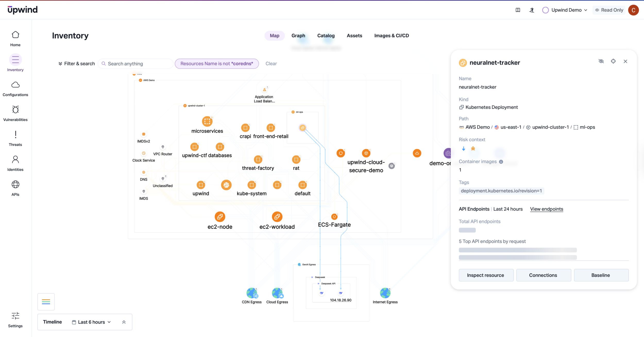Select the Application Load Balancer node
Viewport: 644px width, 337px height.
pyautogui.click(x=264, y=90)
